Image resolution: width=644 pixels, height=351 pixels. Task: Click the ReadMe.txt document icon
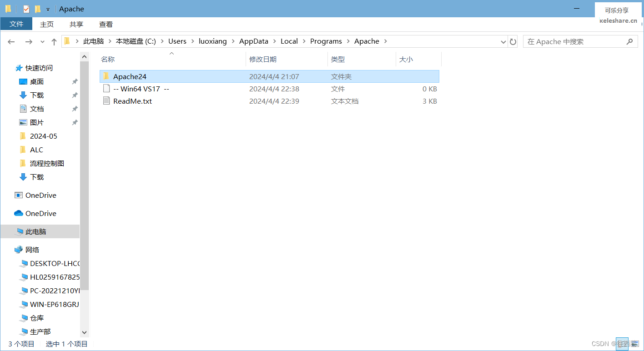click(106, 100)
